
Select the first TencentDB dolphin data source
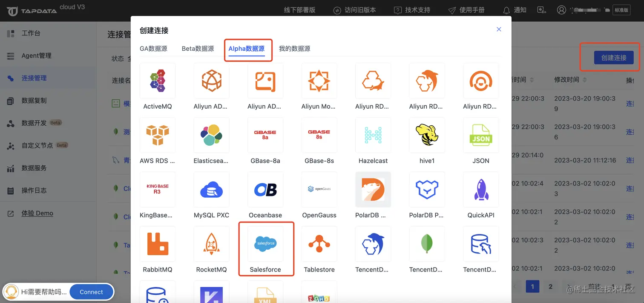click(x=373, y=244)
